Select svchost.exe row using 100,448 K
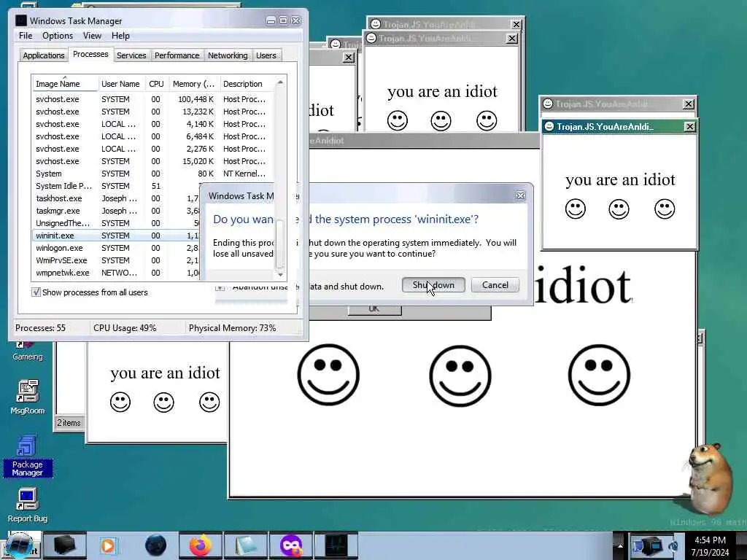 [153, 99]
